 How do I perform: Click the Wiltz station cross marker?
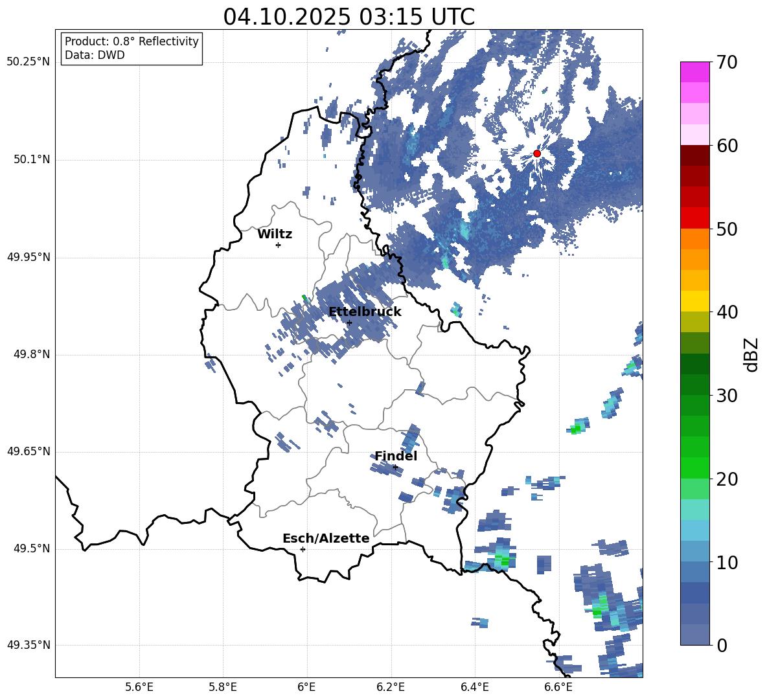click(x=279, y=245)
